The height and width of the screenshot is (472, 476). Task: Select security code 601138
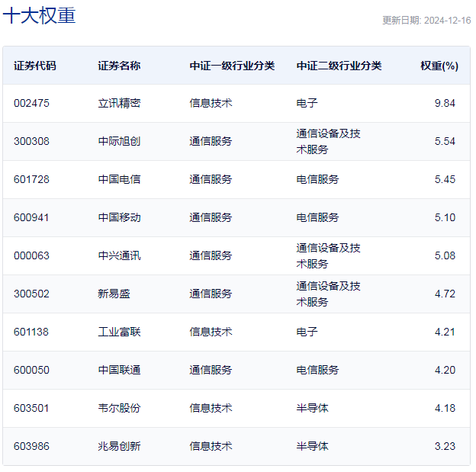click(x=31, y=332)
